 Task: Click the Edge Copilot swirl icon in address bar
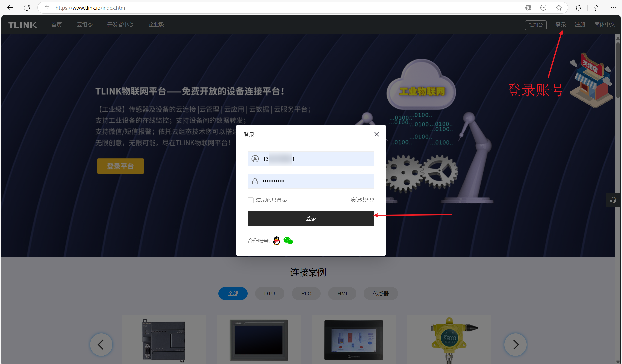(528, 8)
